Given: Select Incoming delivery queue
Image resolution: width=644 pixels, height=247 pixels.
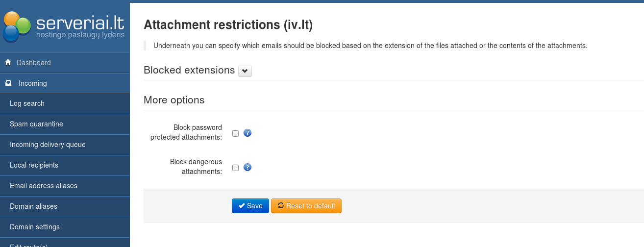Looking at the screenshot, I should [x=48, y=145].
